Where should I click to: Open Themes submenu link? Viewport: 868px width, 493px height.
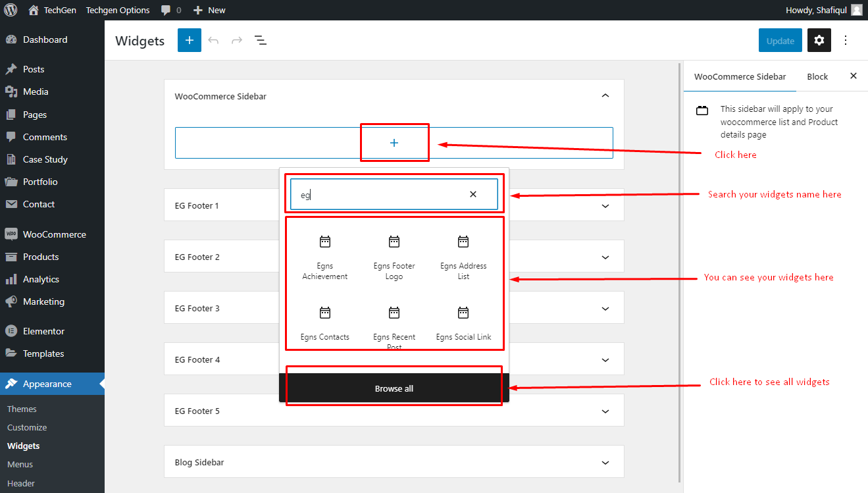22,409
